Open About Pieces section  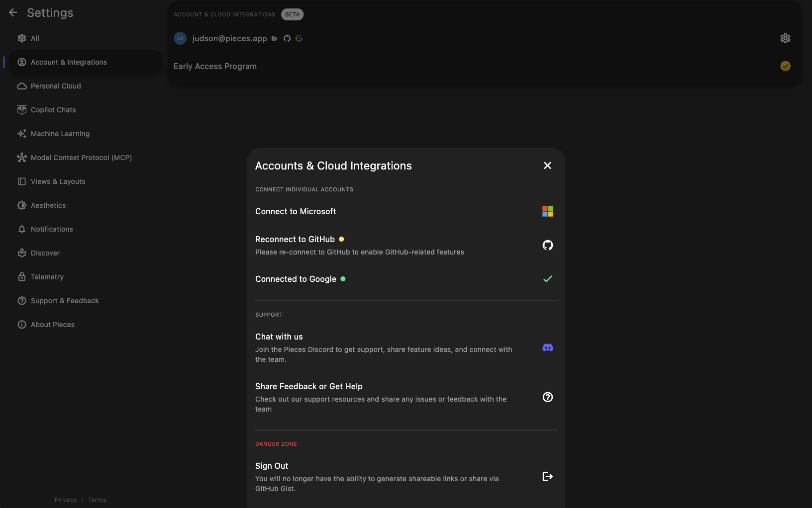[x=85, y=325]
